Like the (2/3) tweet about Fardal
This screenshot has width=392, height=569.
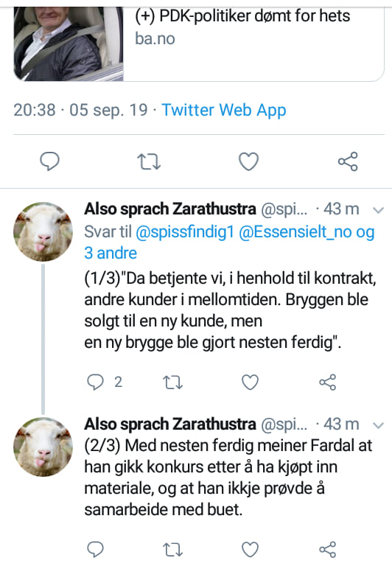pyautogui.click(x=250, y=549)
